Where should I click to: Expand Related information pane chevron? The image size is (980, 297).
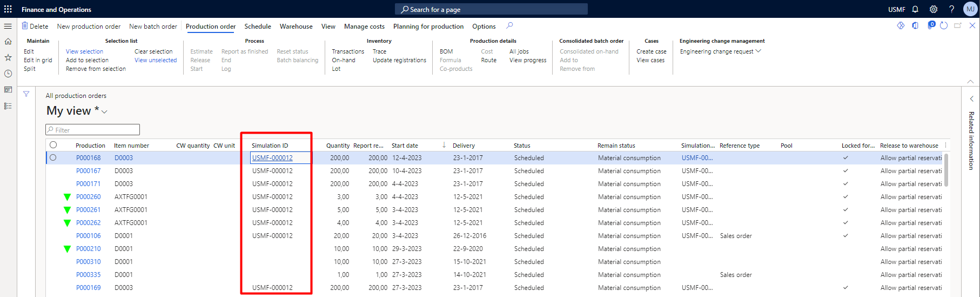pos(971,99)
